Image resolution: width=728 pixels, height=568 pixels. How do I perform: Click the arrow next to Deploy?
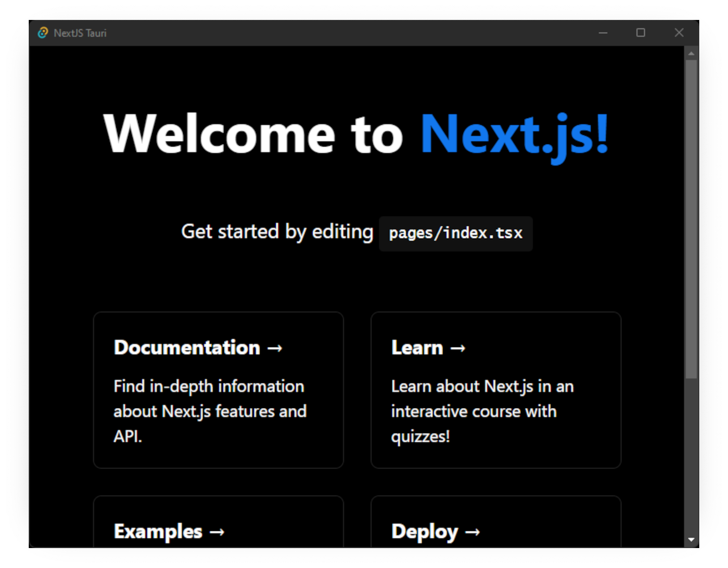coord(474,531)
